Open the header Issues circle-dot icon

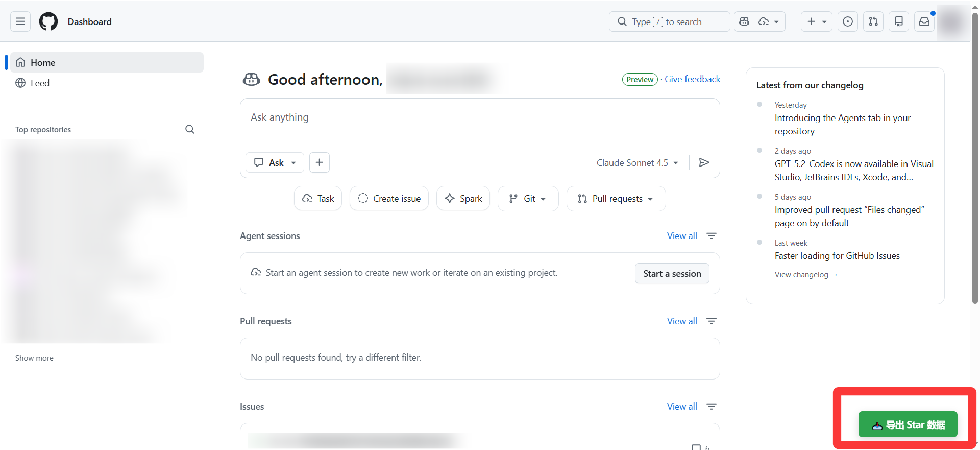click(848, 21)
